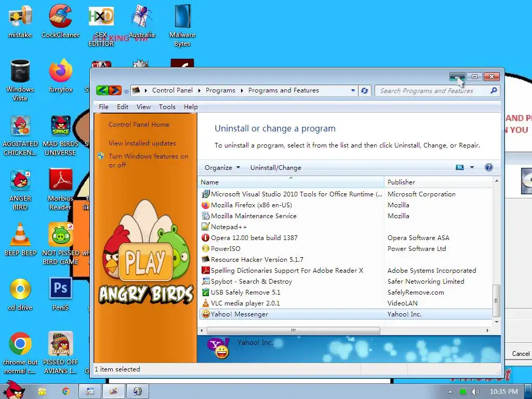Click the vertical scrollbar thumb

click(x=496, y=301)
